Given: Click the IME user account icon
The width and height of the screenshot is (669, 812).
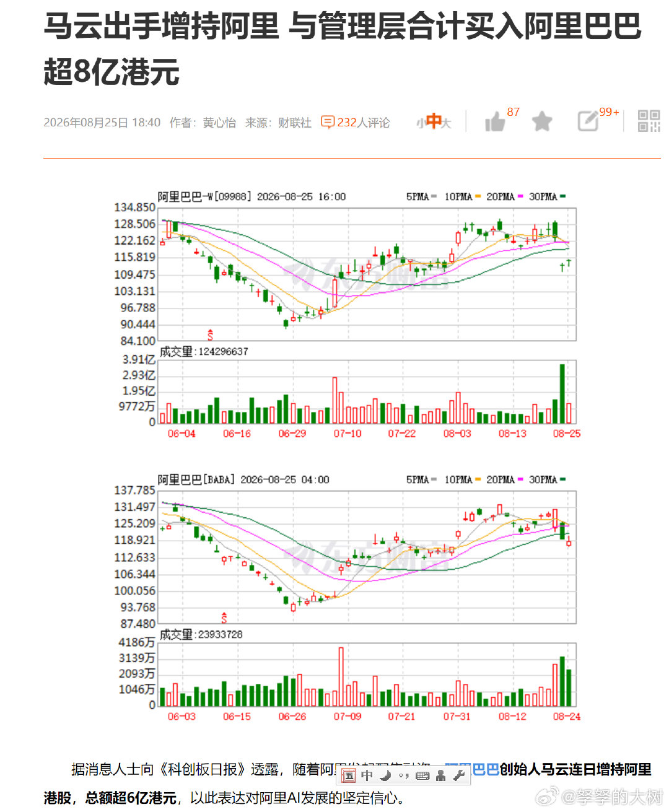Looking at the screenshot, I should click(x=441, y=775).
